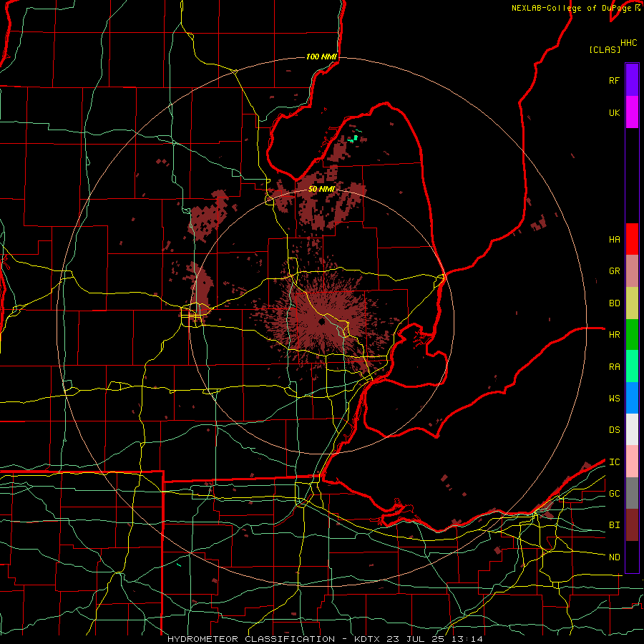
Task: Click the BI legend label
Action: pos(614,525)
